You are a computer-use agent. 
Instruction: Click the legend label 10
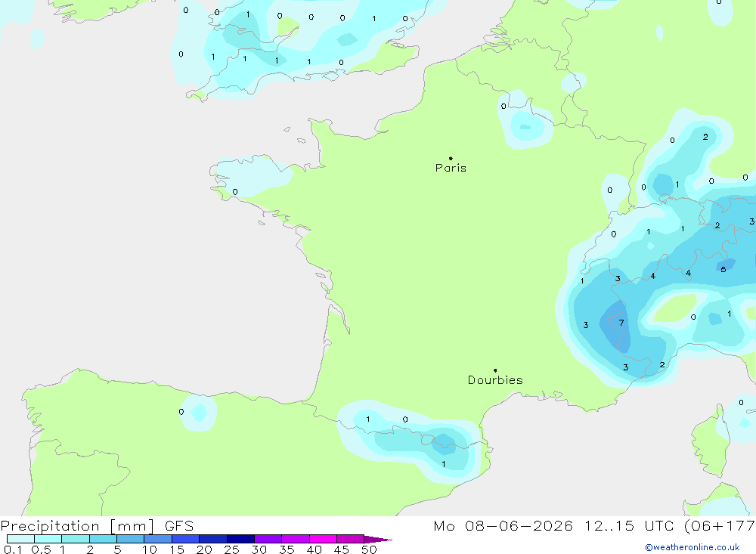pos(149,549)
